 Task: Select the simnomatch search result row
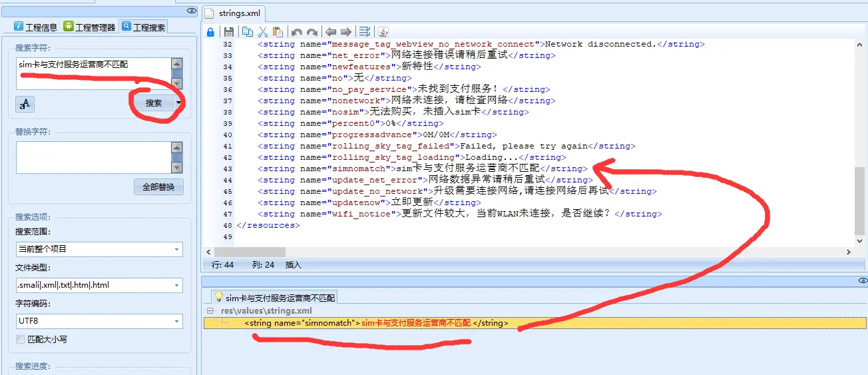pos(535,323)
